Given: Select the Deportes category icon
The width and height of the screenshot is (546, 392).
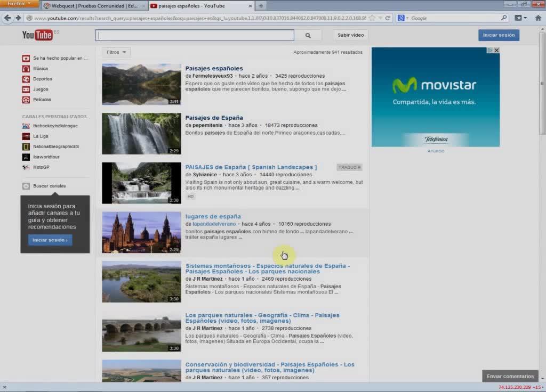Looking at the screenshot, I should tap(26, 79).
